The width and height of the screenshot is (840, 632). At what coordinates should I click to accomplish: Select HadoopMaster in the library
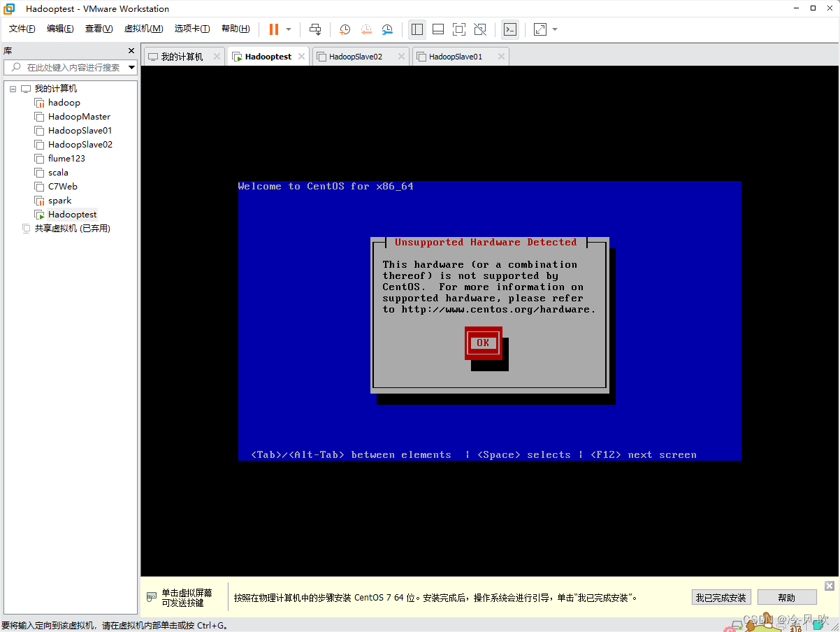79,117
